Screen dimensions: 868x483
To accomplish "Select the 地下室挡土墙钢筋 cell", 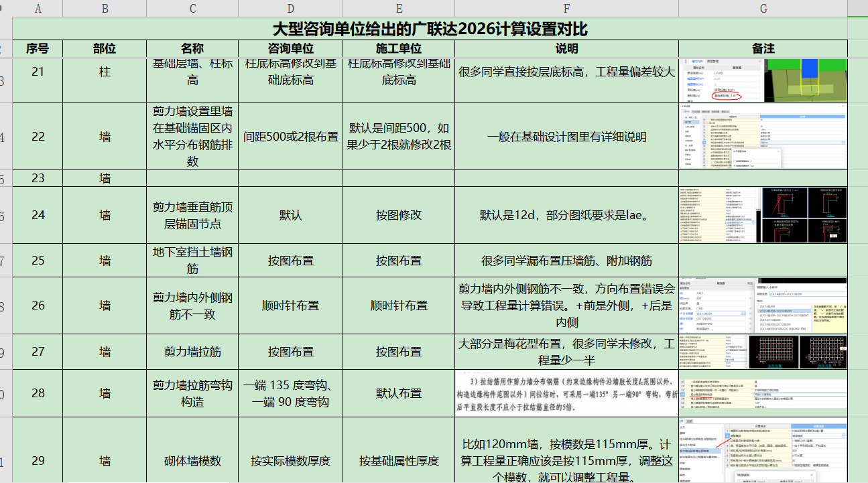I will (x=193, y=261).
